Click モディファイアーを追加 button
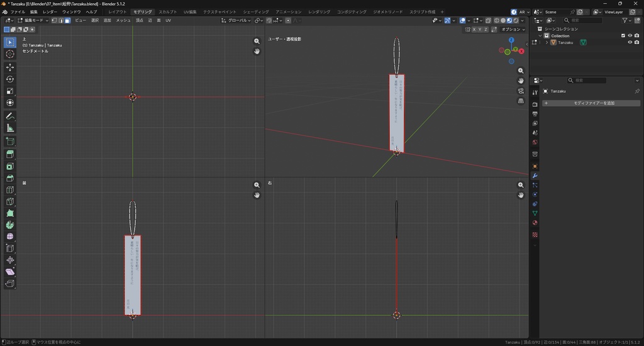Viewport: 644px width, 346px height. point(591,103)
